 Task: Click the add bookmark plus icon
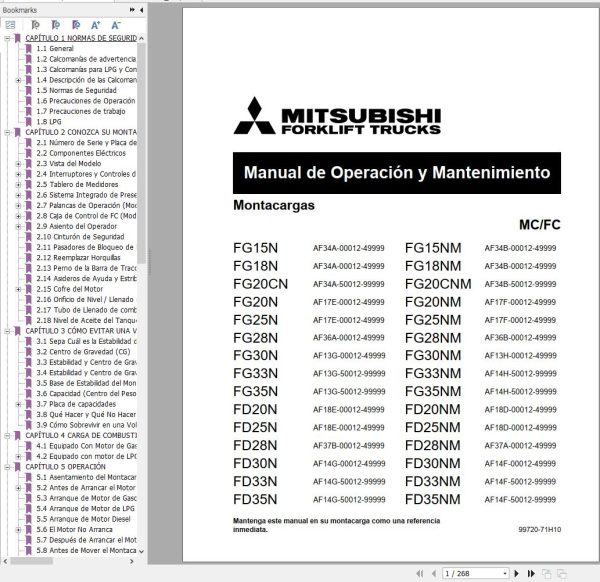(x=55, y=25)
